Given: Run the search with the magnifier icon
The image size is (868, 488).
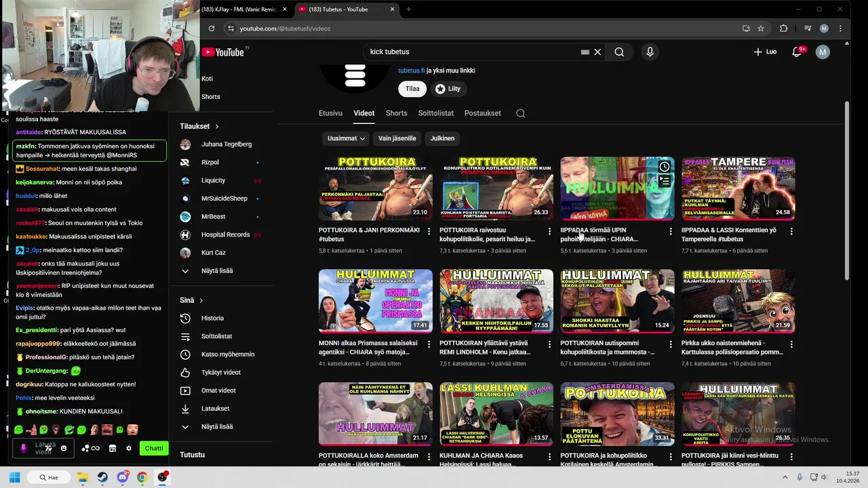Looking at the screenshot, I should point(619,52).
